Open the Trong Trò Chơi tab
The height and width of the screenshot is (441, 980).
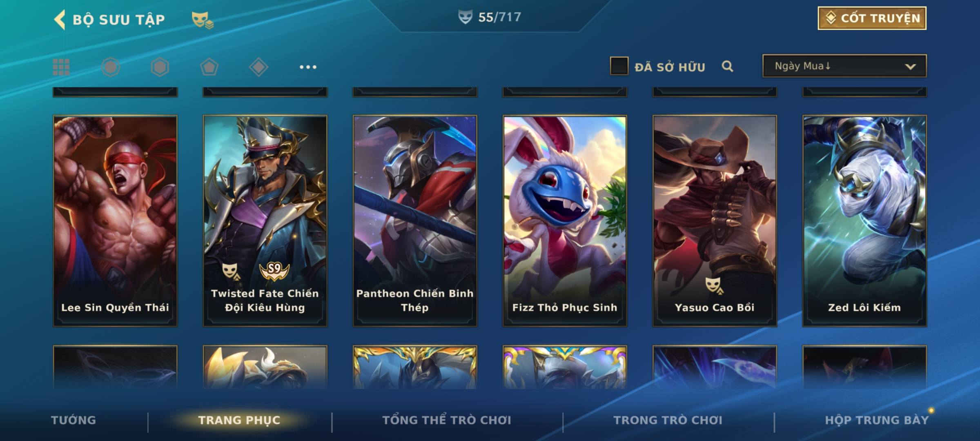(668, 420)
